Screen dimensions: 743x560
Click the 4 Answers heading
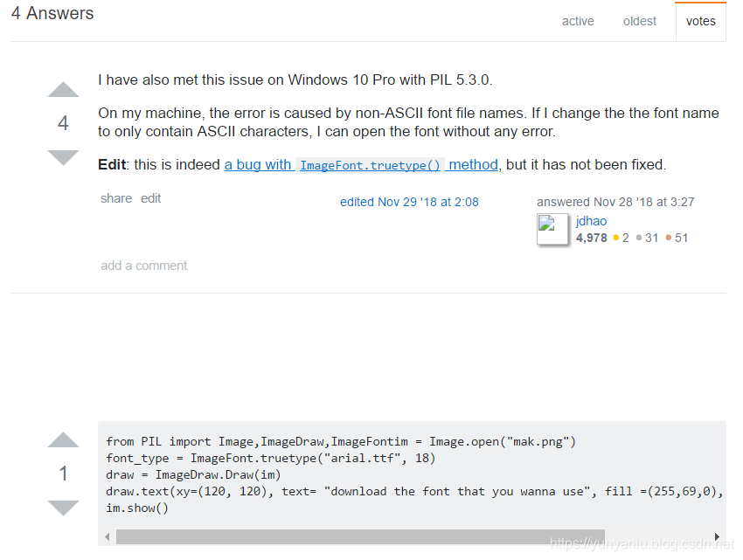point(52,14)
